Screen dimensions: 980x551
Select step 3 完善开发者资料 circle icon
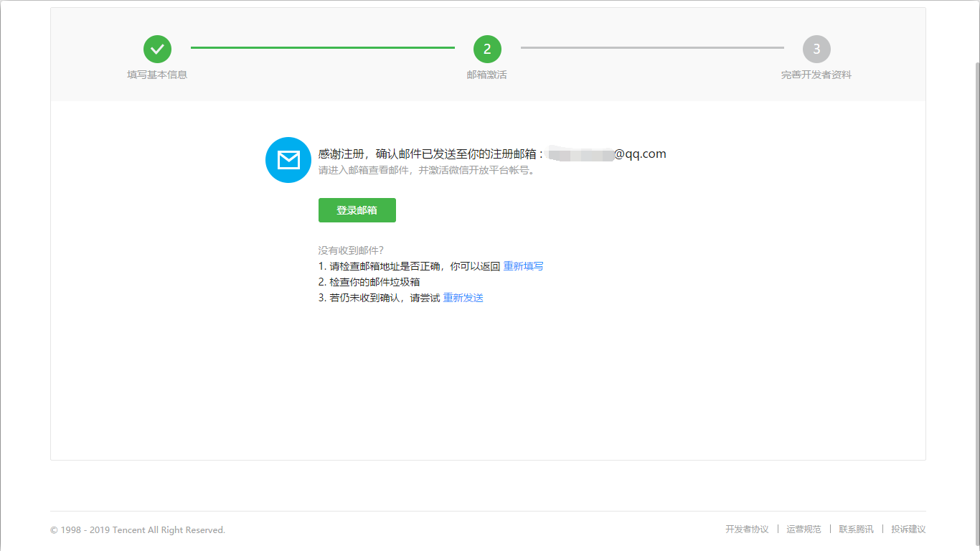pyautogui.click(x=816, y=50)
